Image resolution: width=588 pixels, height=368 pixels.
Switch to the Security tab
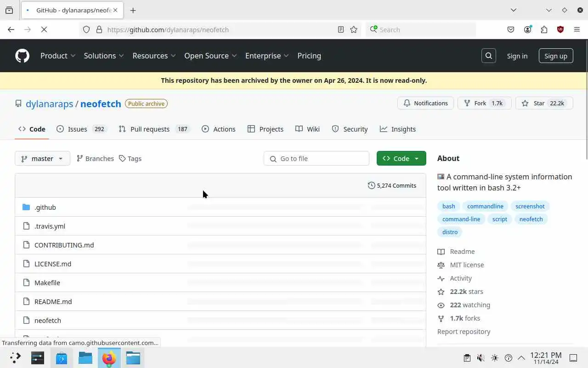(350, 129)
